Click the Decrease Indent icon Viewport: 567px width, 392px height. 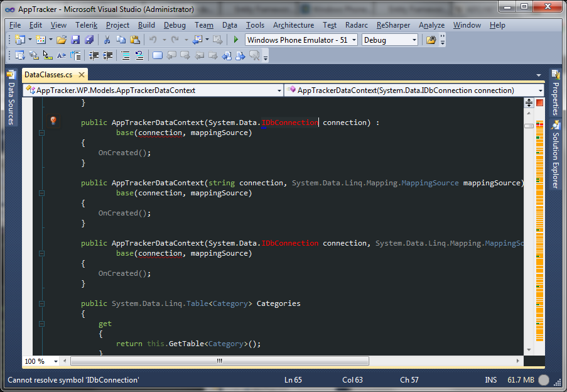pos(94,55)
